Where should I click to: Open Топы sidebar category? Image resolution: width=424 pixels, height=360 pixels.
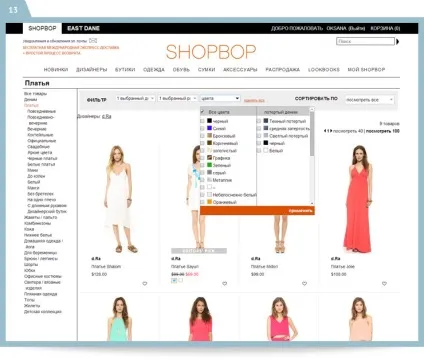tap(29, 300)
